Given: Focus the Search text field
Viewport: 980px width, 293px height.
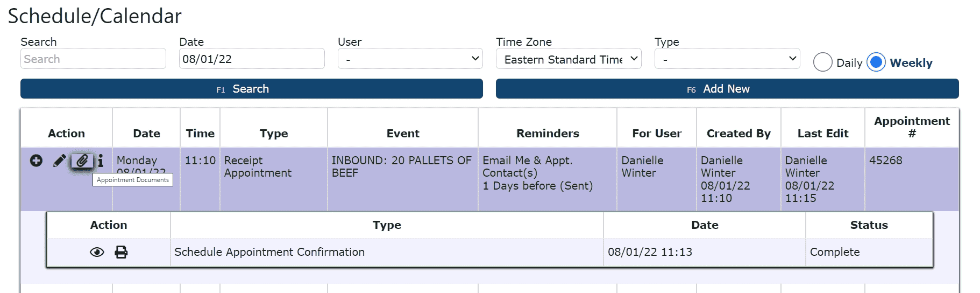Looking at the screenshot, I should coord(93,59).
